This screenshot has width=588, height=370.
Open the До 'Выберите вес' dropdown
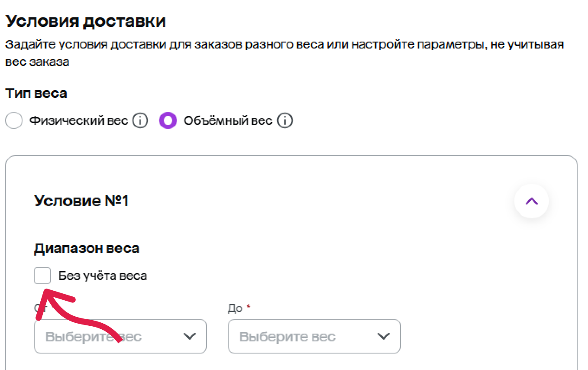pyautogui.click(x=314, y=336)
